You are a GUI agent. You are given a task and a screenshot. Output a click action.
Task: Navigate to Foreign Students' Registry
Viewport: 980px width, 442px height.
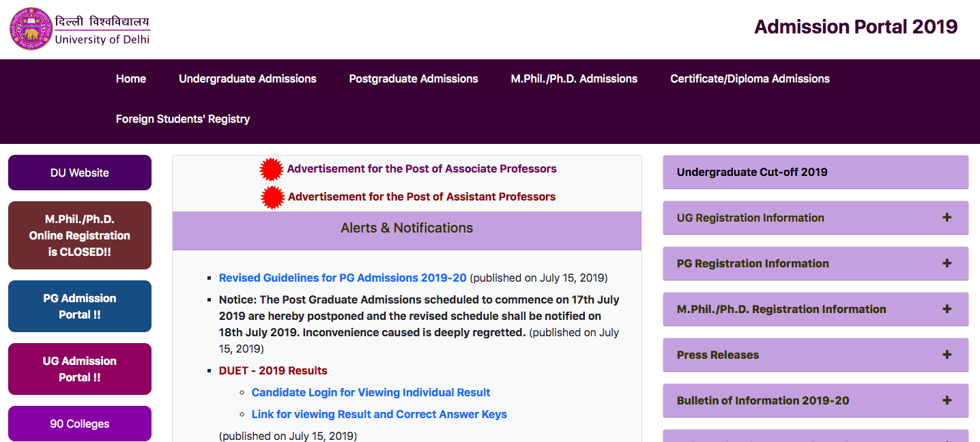click(x=183, y=119)
